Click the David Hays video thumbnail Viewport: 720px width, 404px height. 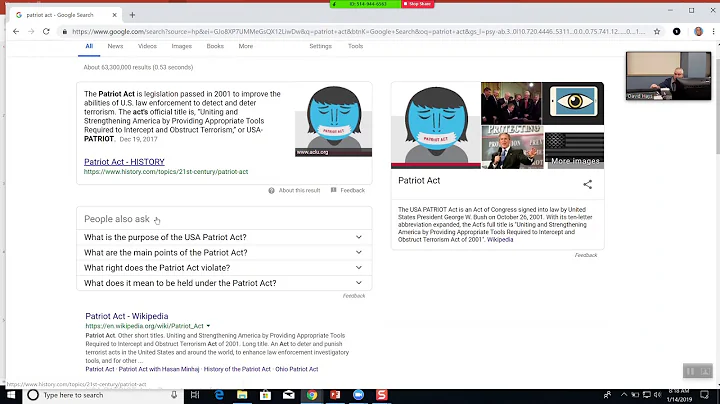tap(668, 76)
